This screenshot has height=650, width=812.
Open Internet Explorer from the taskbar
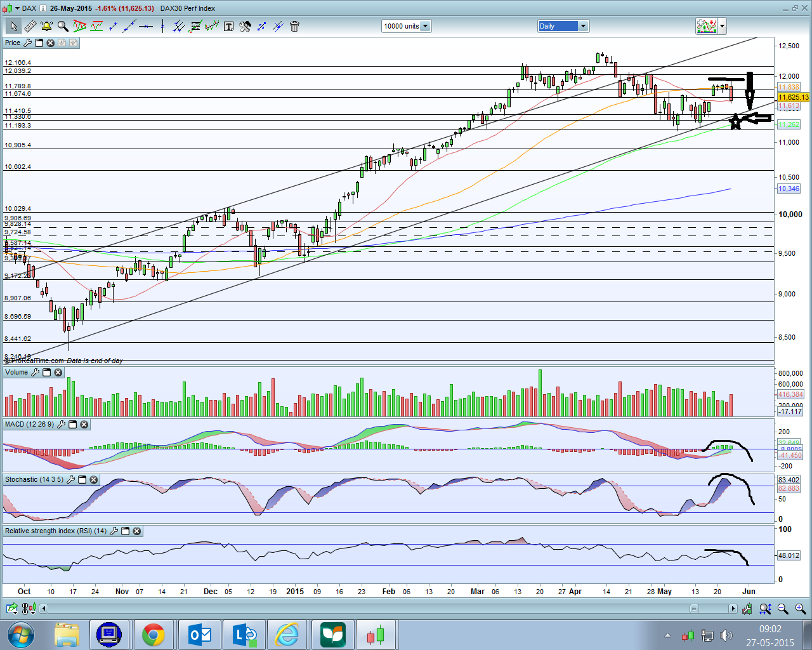[287, 635]
